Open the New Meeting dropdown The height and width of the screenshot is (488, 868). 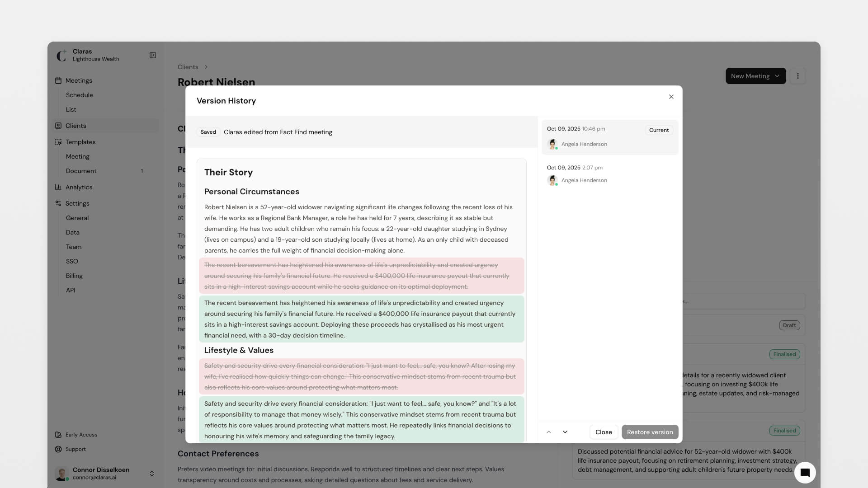(755, 76)
